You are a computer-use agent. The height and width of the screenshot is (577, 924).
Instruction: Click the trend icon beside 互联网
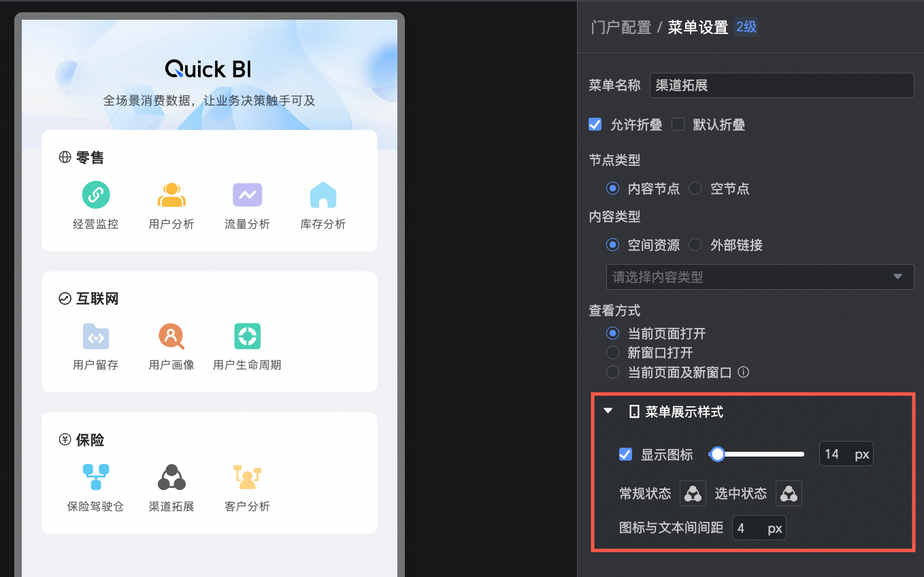65,299
